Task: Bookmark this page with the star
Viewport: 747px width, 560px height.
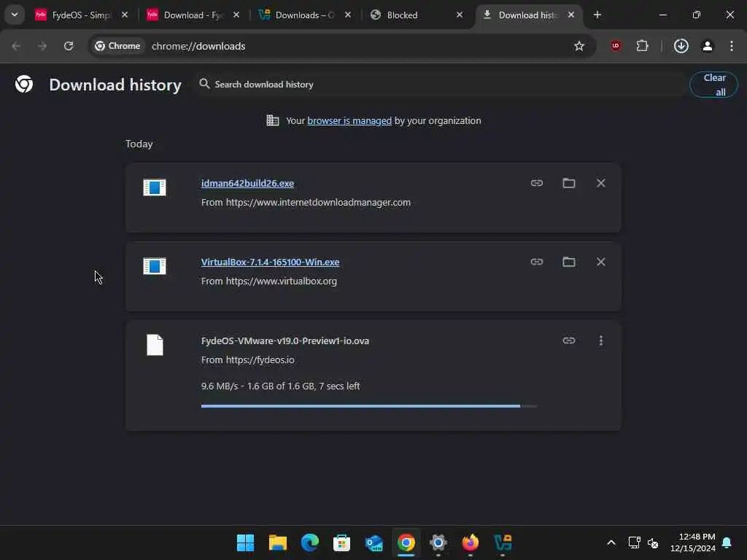Action: pos(578,46)
